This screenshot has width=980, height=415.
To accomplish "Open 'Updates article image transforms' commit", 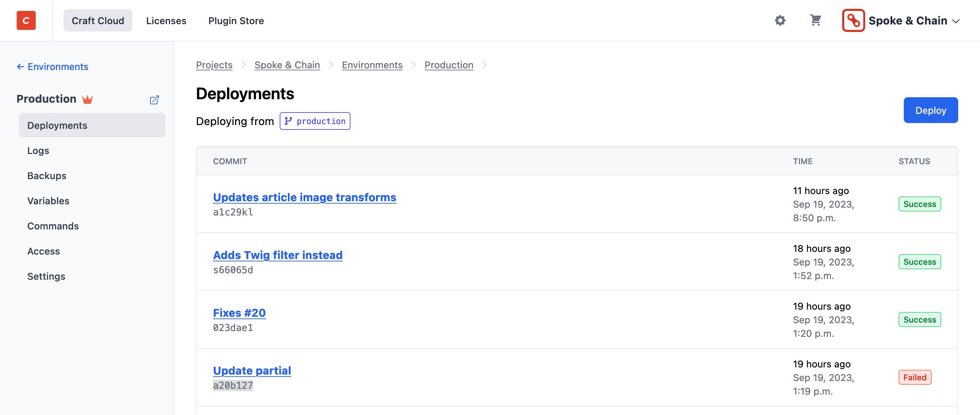I will 304,197.
